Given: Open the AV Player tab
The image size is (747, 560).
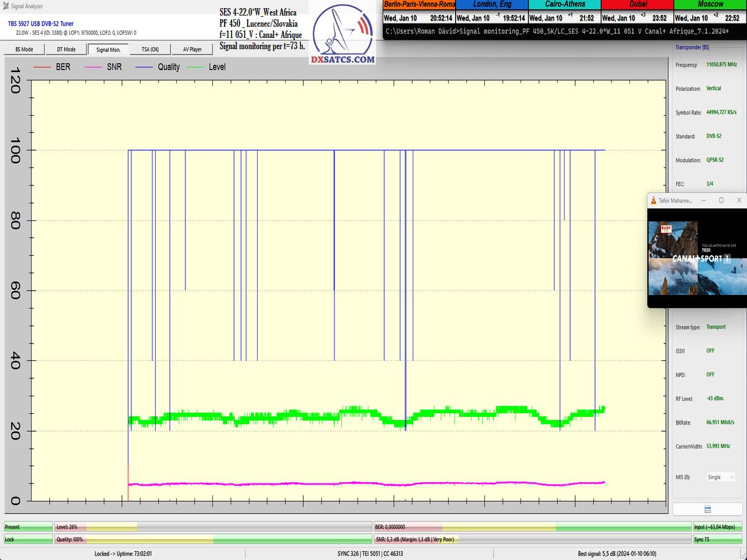Looking at the screenshot, I should (x=192, y=49).
